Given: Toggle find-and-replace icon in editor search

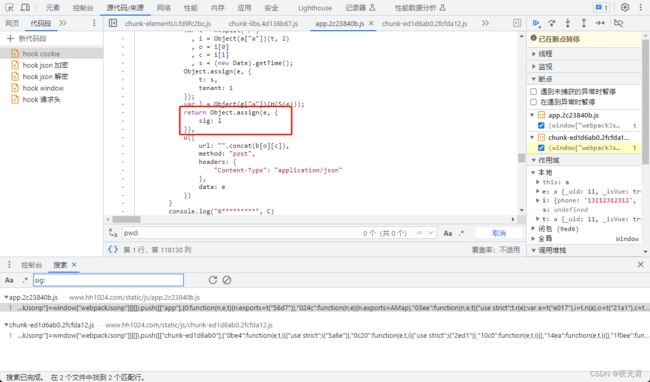Looking at the screenshot, I should point(113,233).
